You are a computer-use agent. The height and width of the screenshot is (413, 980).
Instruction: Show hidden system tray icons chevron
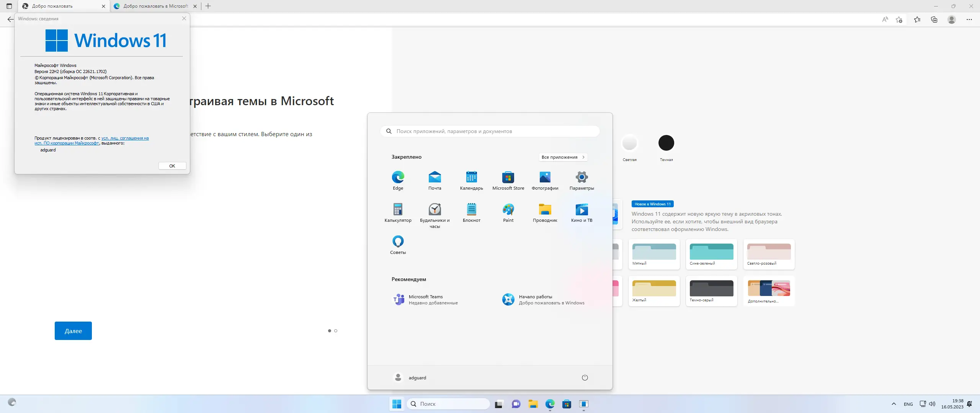pyautogui.click(x=893, y=404)
